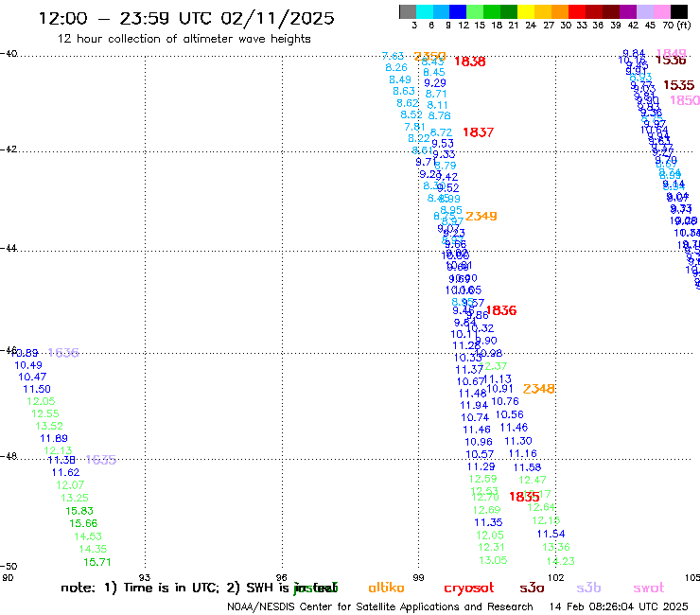Click the pink swatch near the 70 (ft) label
Image resolution: width=700 pixels, height=615 pixels.
[x=661, y=11]
